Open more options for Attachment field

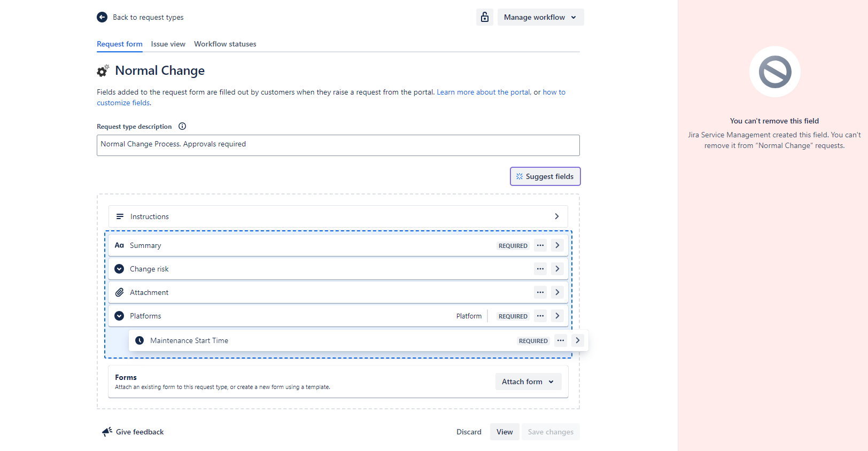pos(540,292)
